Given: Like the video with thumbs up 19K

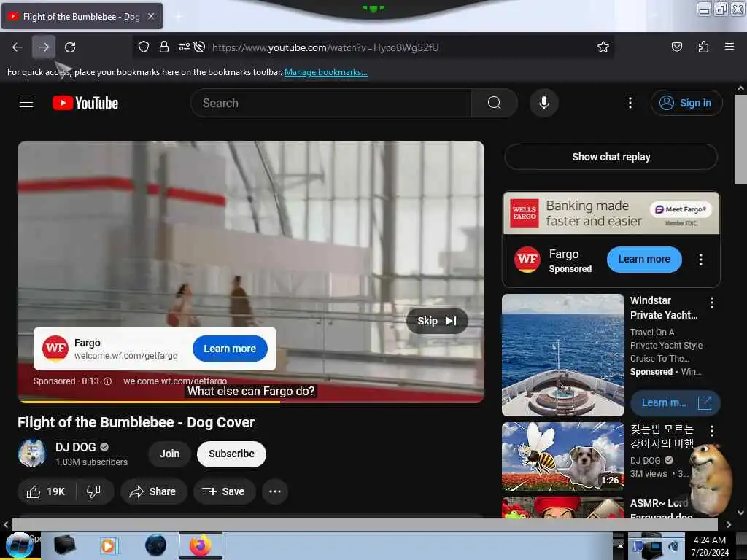Looking at the screenshot, I should 46,491.
